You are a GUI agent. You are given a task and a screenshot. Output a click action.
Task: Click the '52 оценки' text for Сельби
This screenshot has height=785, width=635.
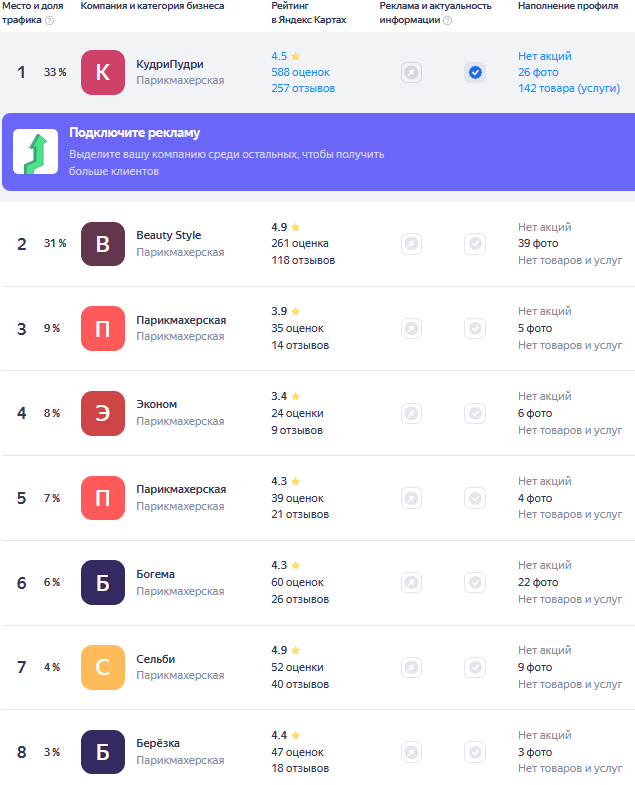tap(297, 667)
